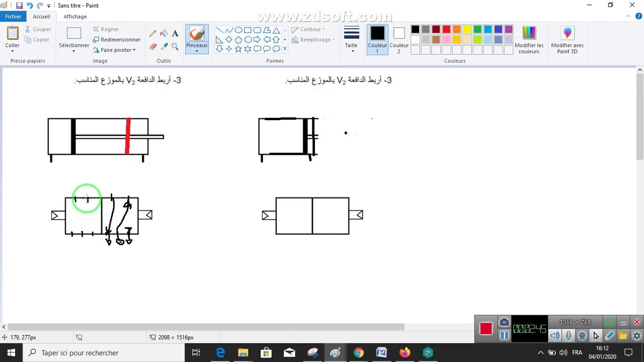Viewport: 644px width, 362px height.
Task: Switch to the Affichage tab
Action: (75, 17)
